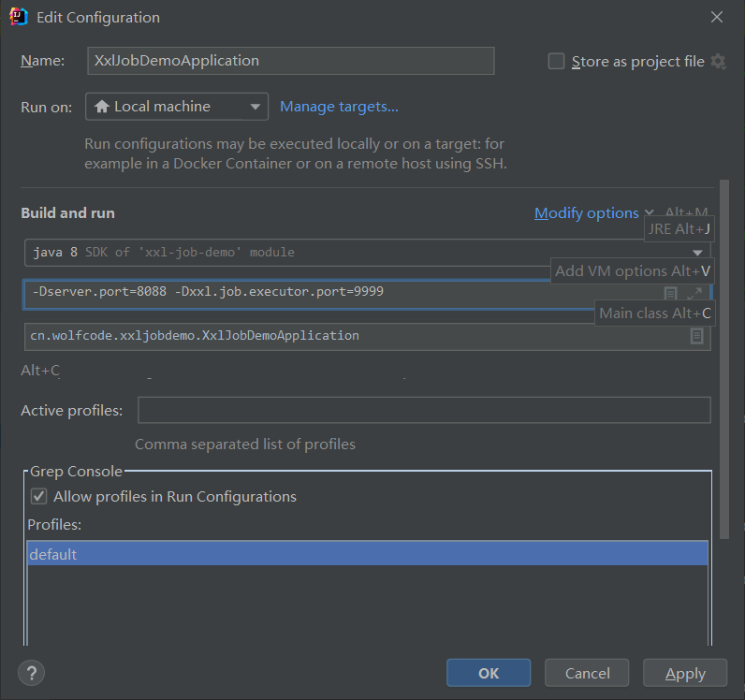Expand the VM options field editor
This screenshot has width=745, height=700.
[x=694, y=293]
